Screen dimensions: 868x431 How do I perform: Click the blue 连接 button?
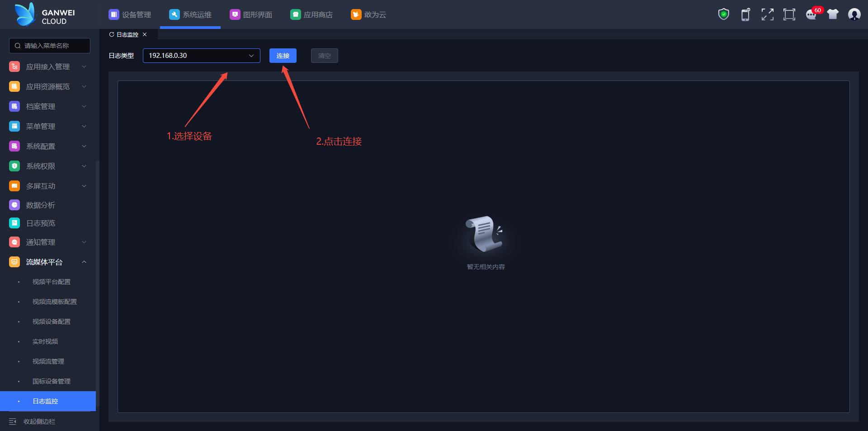point(283,56)
